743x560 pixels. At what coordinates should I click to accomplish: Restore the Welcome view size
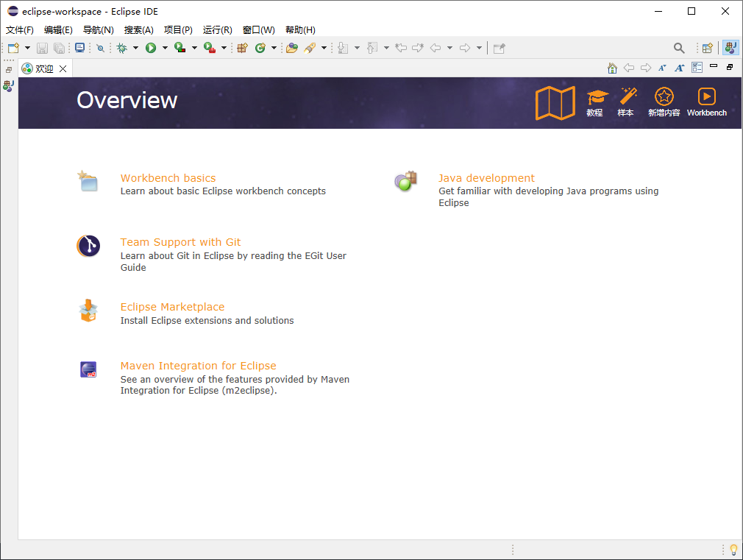(x=730, y=67)
